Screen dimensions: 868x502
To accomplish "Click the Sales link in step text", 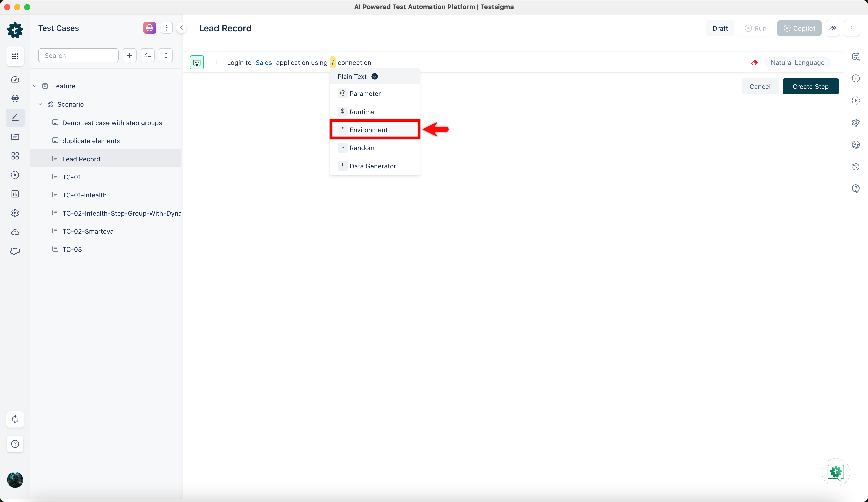I will (263, 62).
